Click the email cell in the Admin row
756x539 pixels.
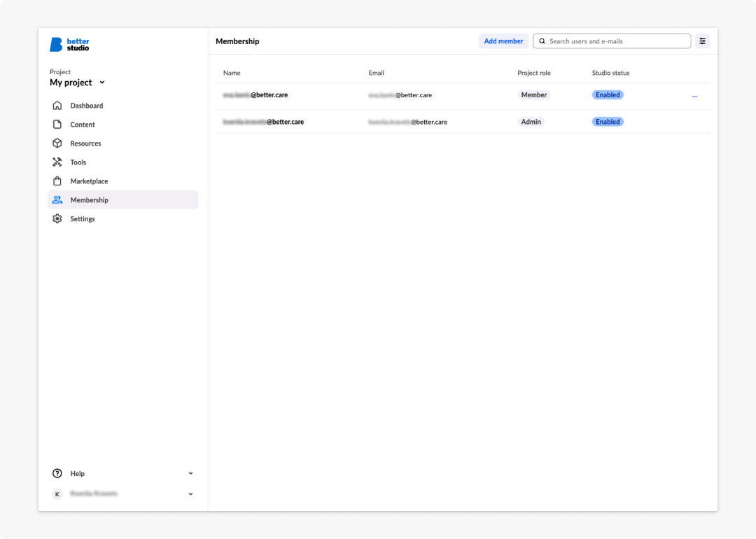(x=408, y=122)
